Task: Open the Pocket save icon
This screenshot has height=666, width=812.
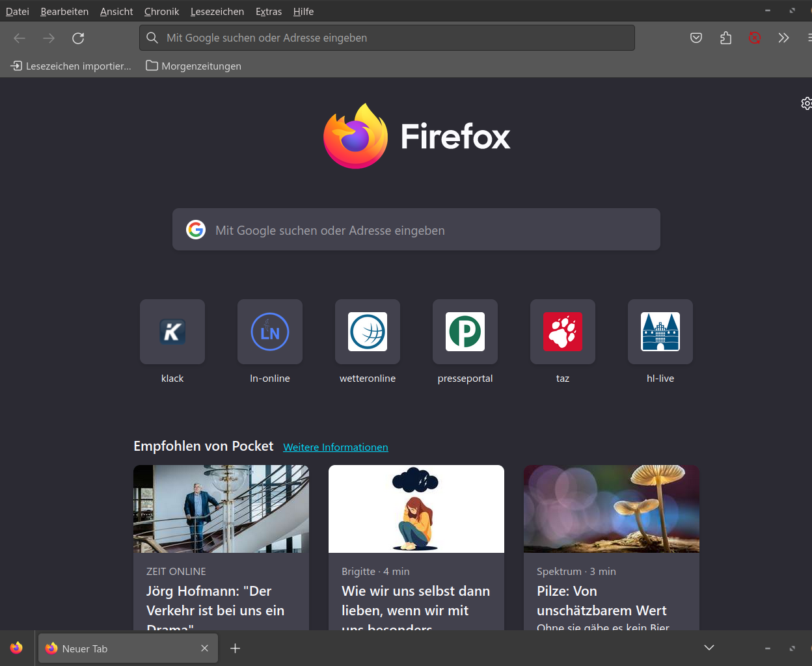Action: coord(696,38)
